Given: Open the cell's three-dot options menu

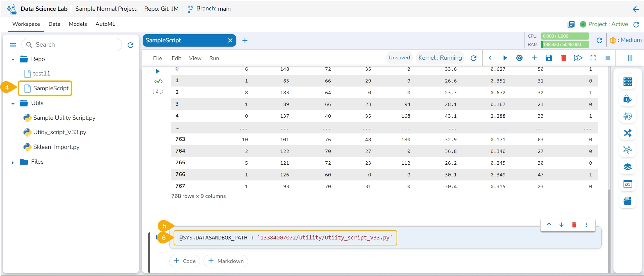Looking at the screenshot, I should pos(587,225).
